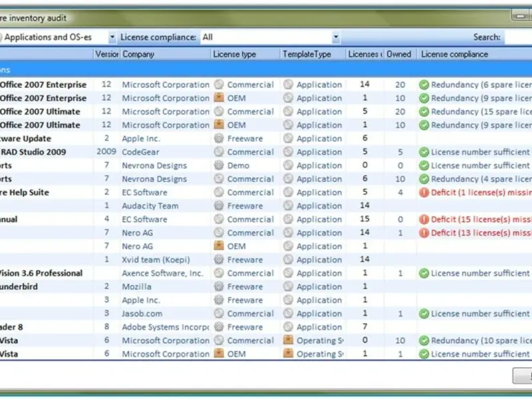Screen dimensions: 532x399
Task: Sort by the Version column header
Action: tap(106, 55)
